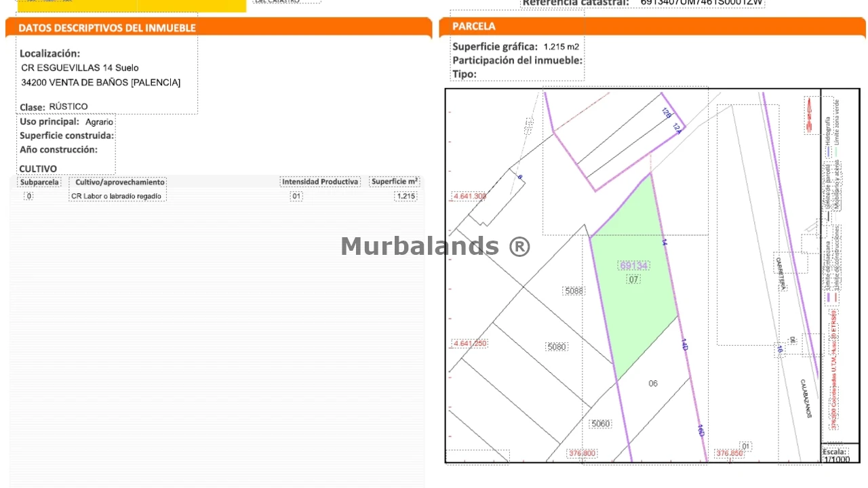Click the CR ESGUEVILLAS 14 Suelo address

coord(80,68)
